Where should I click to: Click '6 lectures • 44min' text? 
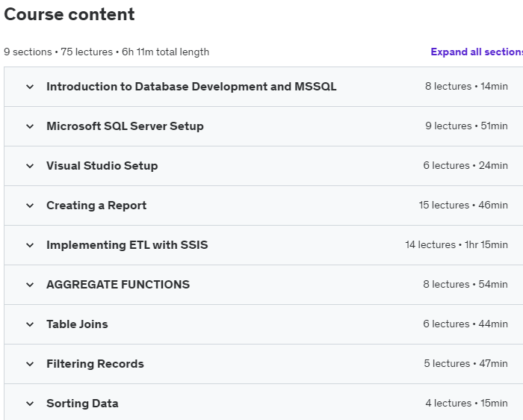pyautogui.click(x=465, y=324)
